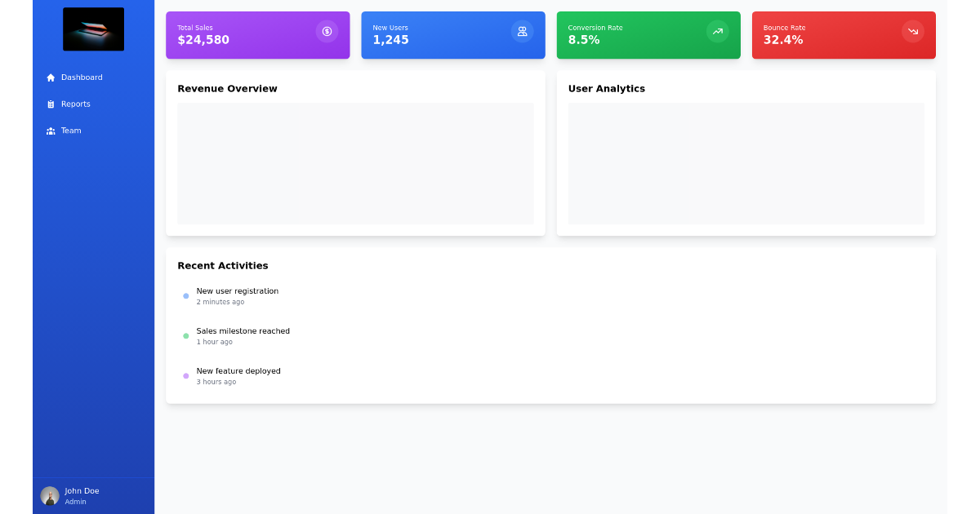Click the downward trend icon on Bounce Rate card
The width and height of the screenshot is (980, 514).
point(912,31)
